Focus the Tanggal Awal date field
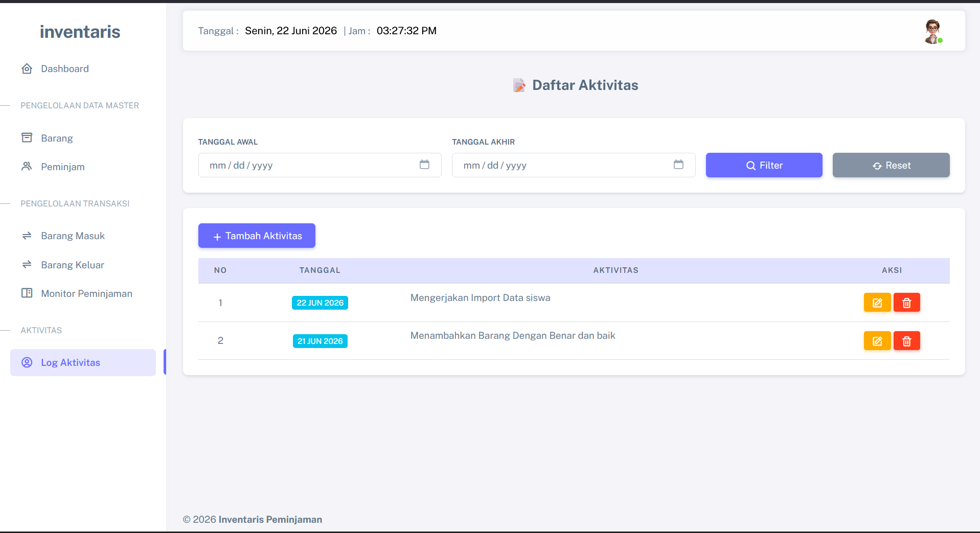980x533 pixels. click(x=320, y=165)
